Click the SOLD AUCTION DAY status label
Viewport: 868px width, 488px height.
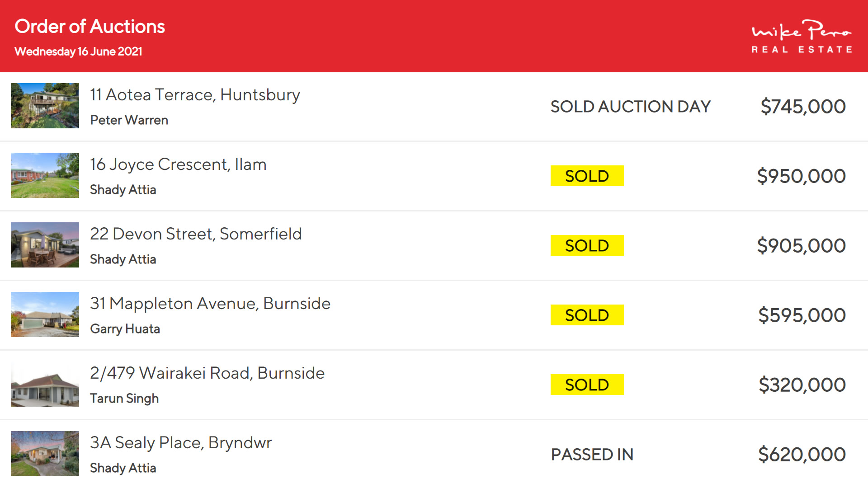coord(630,107)
